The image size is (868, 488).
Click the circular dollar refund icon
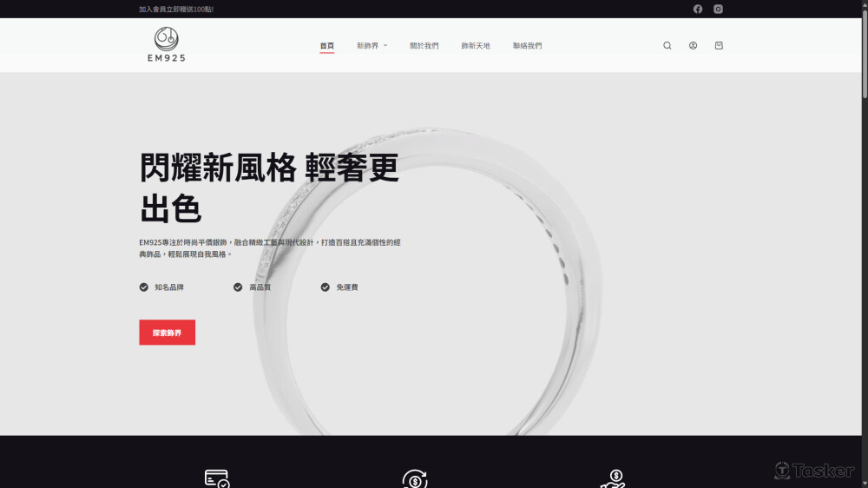415,478
